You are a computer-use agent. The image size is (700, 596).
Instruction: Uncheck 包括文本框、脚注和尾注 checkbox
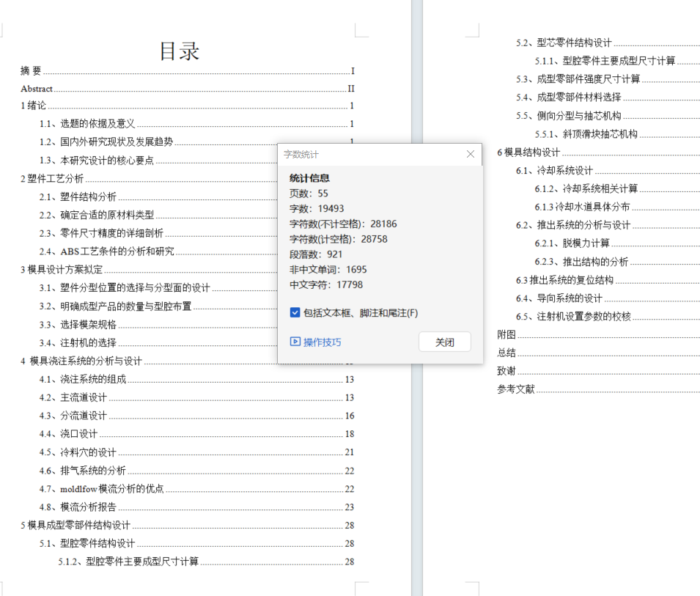click(295, 312)
